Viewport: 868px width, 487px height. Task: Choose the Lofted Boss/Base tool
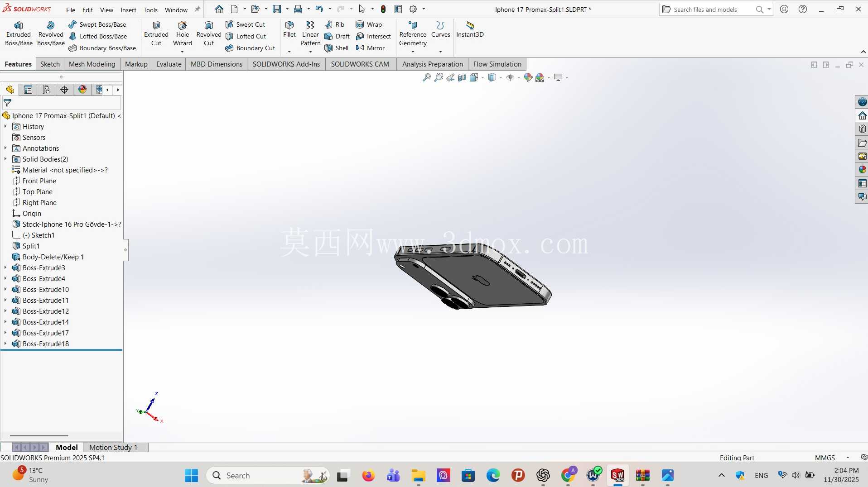[x=98, y=36]
